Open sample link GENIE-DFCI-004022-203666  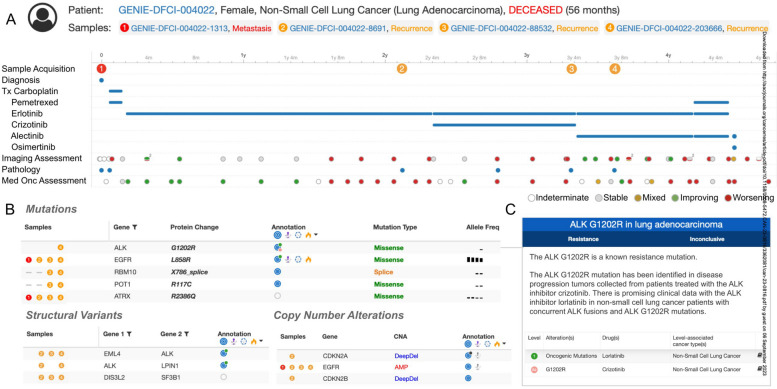pos(668,28)
